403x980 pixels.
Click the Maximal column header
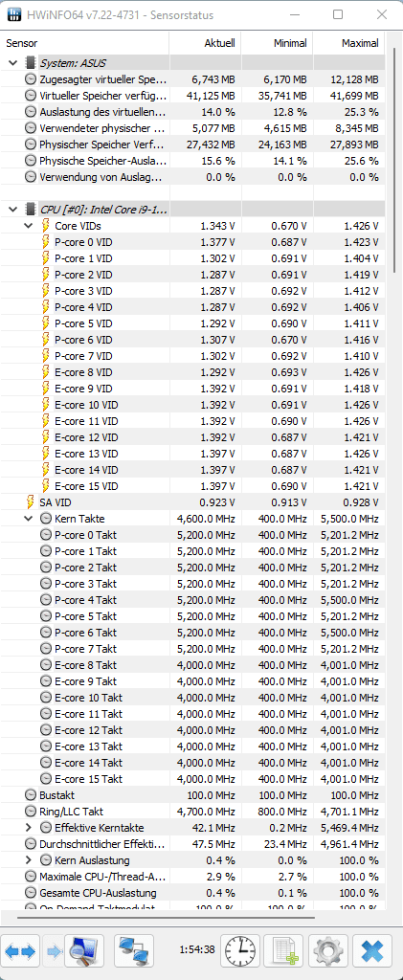[348, 43]
